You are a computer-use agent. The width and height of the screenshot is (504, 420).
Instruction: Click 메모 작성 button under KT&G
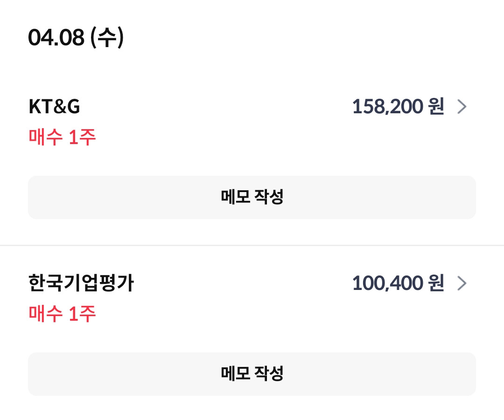pos(252,197)
